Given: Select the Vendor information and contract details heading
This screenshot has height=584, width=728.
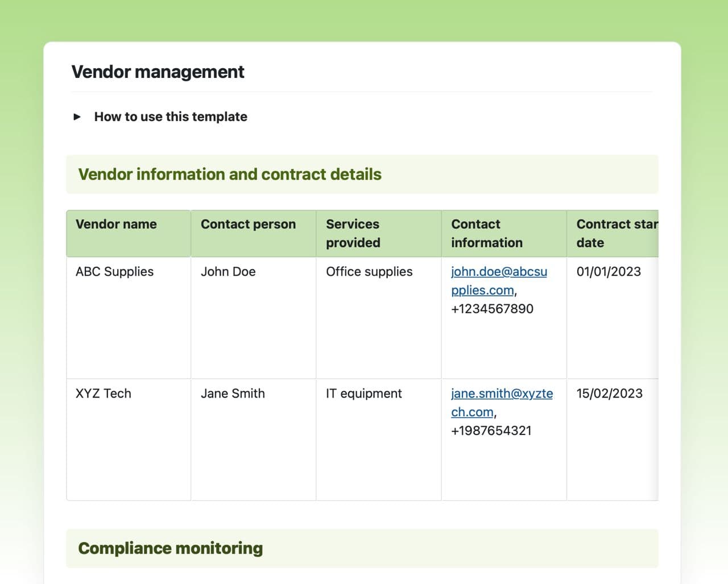Looking at the screenshot, I should pyautogui.click(x=230, y=174).
